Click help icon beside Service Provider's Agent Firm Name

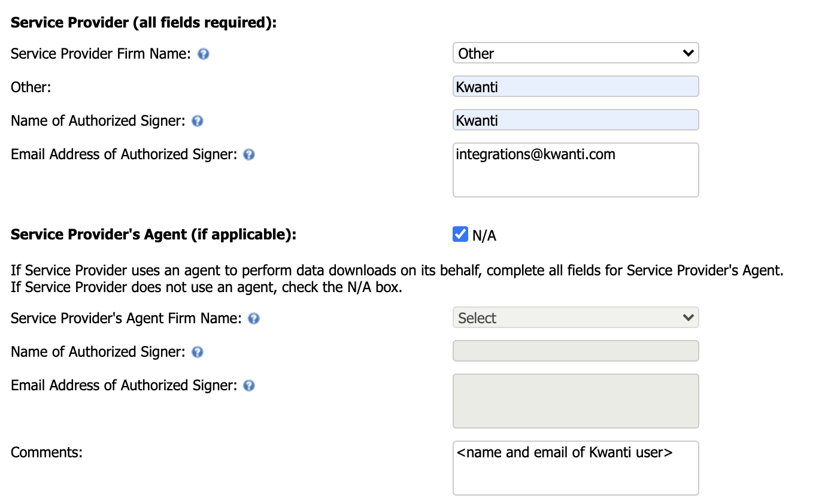click(x=253, y=318)
